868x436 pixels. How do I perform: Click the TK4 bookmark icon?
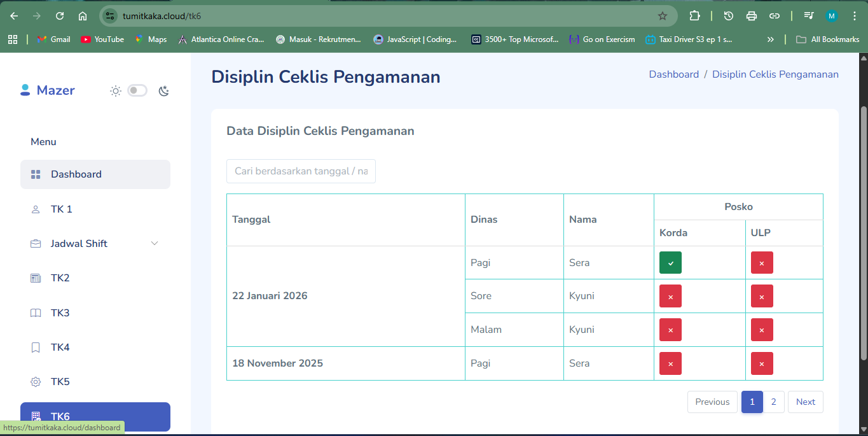pyautogui.click(x=36, y=348)
